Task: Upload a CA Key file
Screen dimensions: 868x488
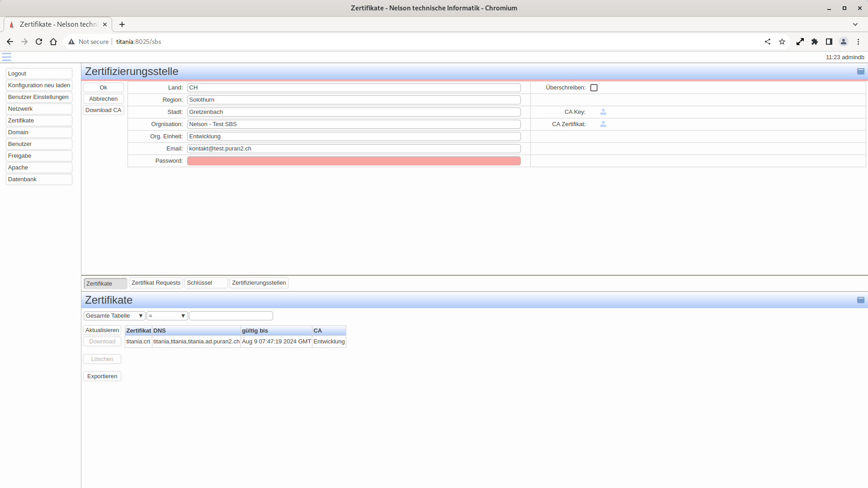Action: point(603,112)
